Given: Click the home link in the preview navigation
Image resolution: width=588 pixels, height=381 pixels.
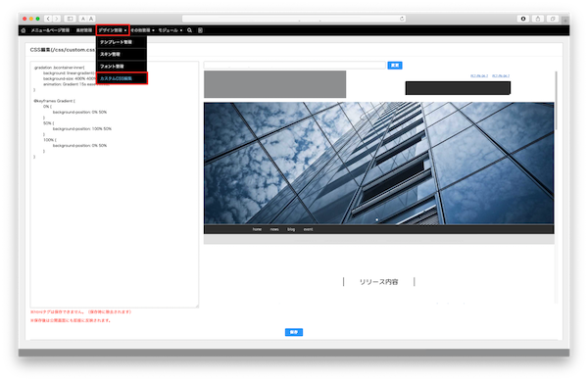Looking at the screenshot, I should click(x=257, y=229).
